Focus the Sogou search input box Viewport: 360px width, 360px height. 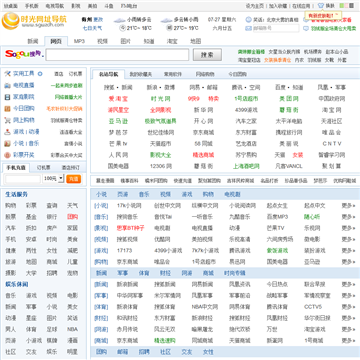[x=117, y=55]
